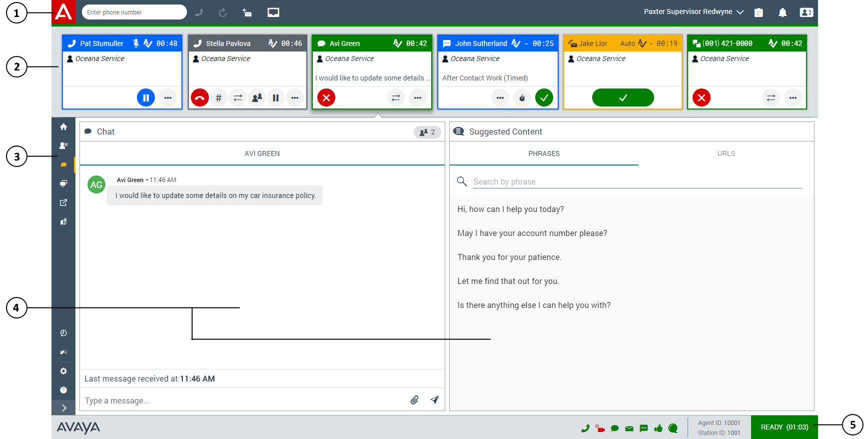Insert phrase 'Is there anything else I can help you with?'
Screen dimensions: 868x439
coord(534,305)
